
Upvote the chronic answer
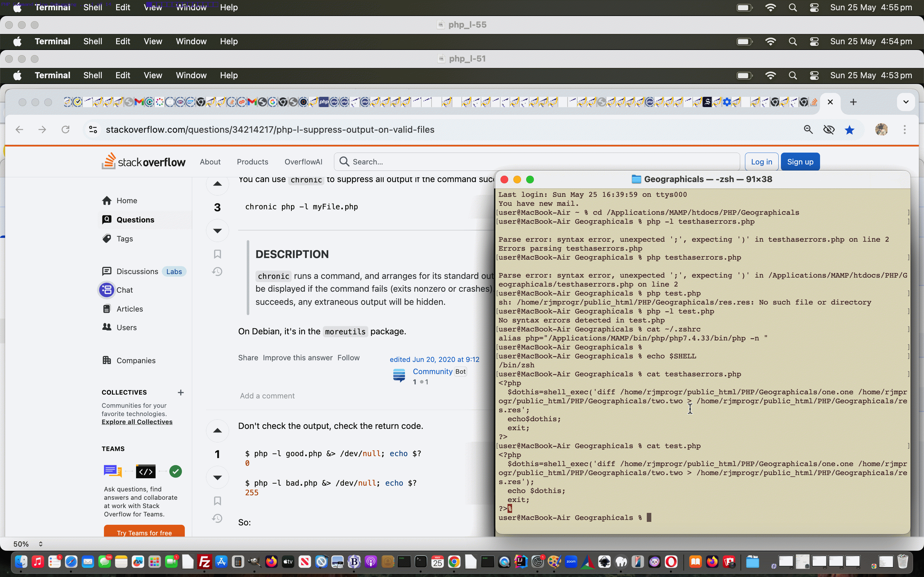point(217,184)
